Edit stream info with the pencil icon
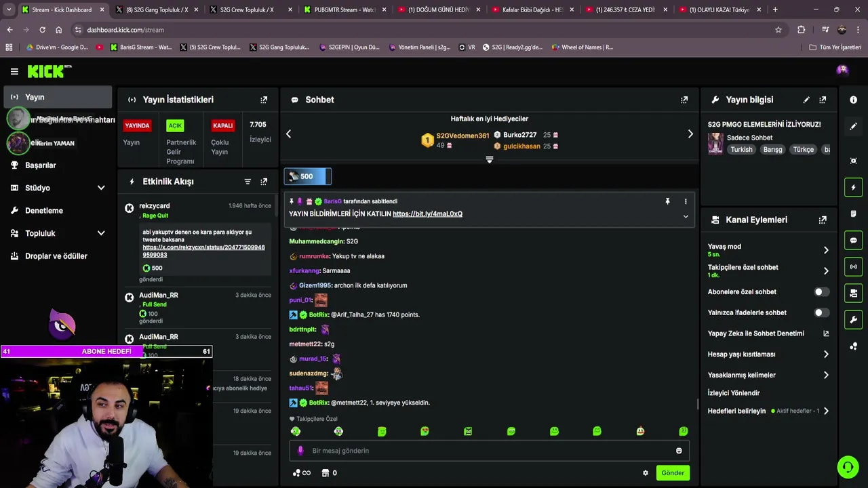 point(806,100)
